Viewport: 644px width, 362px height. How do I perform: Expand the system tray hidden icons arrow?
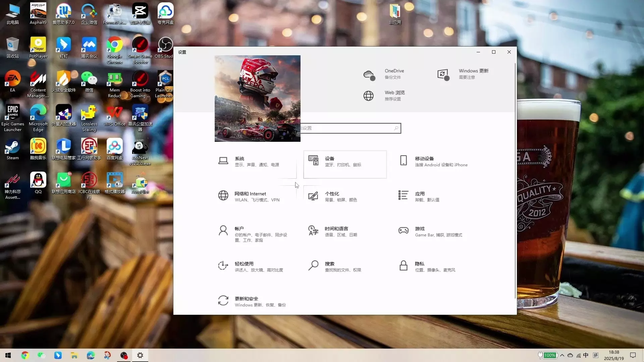pos(562,355)
